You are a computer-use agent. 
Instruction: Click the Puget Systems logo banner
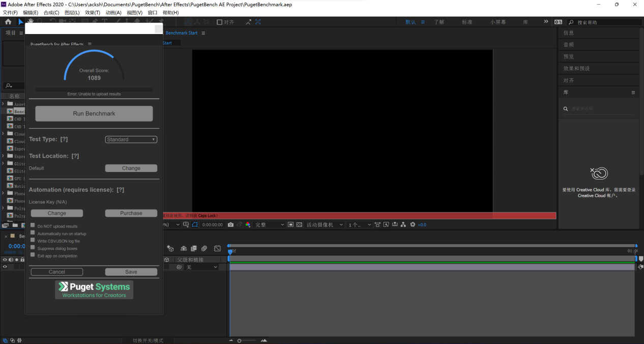(94, 290)
